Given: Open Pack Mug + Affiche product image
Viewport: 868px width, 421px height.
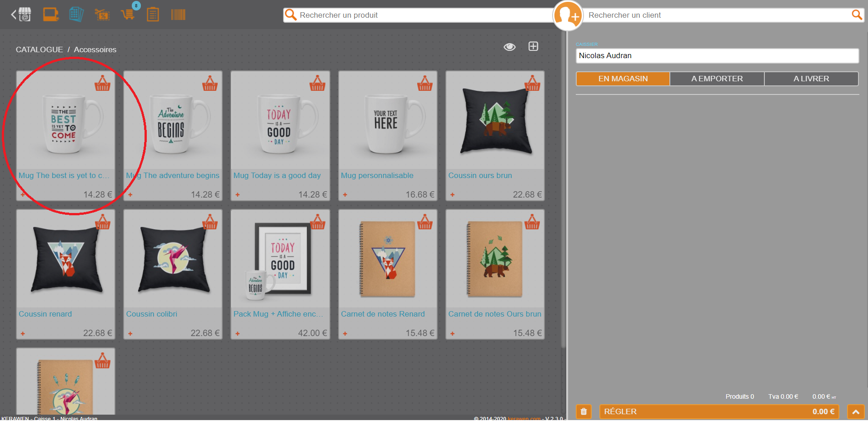Looking at the screenshot, I should coord(280,259).
